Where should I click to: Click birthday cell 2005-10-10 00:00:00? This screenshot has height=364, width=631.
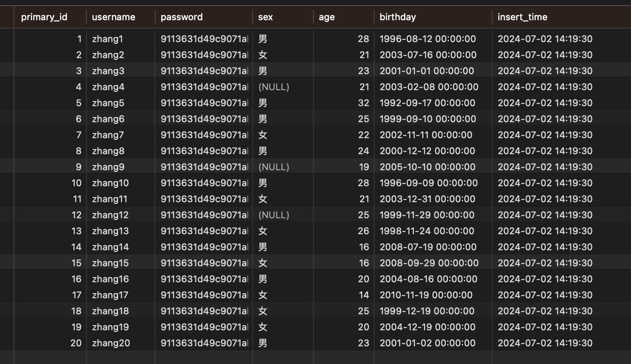click(427, 167)
